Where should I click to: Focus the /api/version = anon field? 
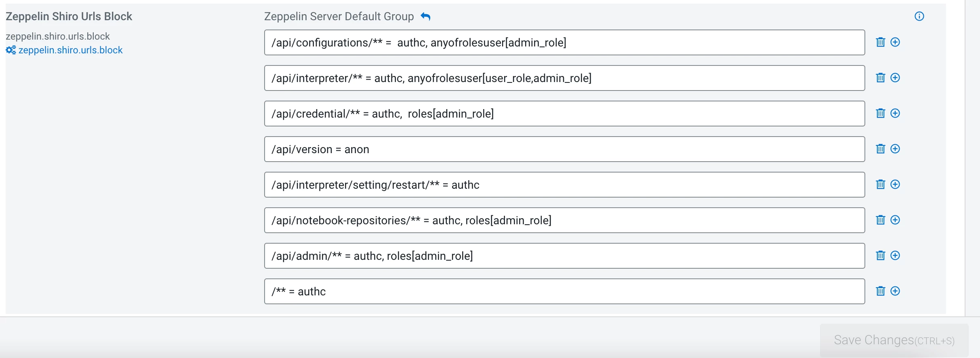(564, 149)
